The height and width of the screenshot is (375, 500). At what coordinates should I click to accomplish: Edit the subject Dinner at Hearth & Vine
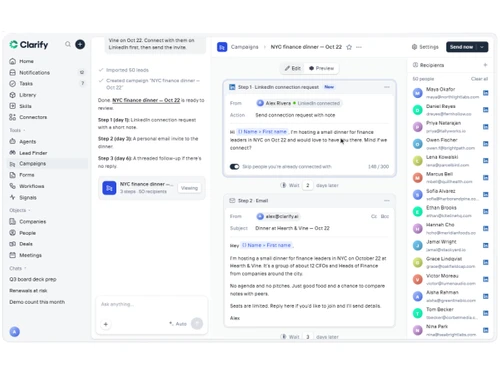[x=292, y=228]
